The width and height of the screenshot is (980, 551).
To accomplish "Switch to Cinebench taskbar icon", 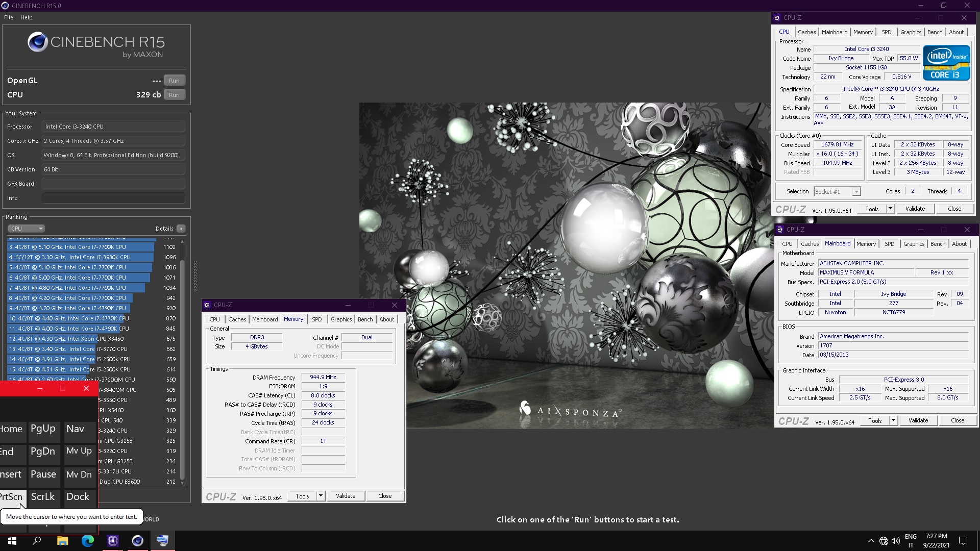I will tap(137, 541).
